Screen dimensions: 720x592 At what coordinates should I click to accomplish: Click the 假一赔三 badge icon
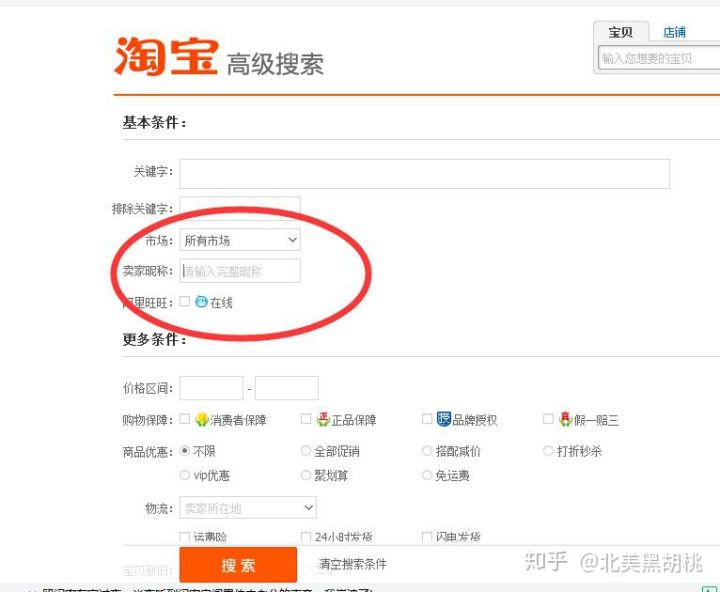tap(565, 419)
